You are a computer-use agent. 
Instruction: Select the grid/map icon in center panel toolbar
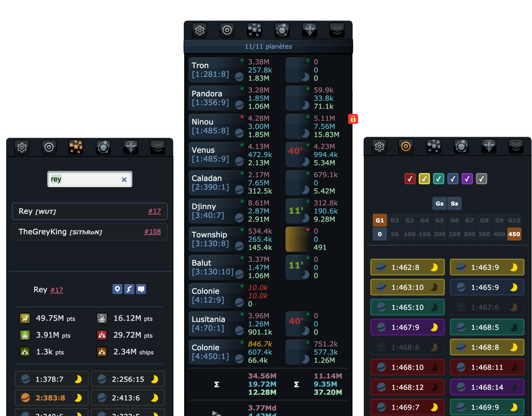coord(254,30)
